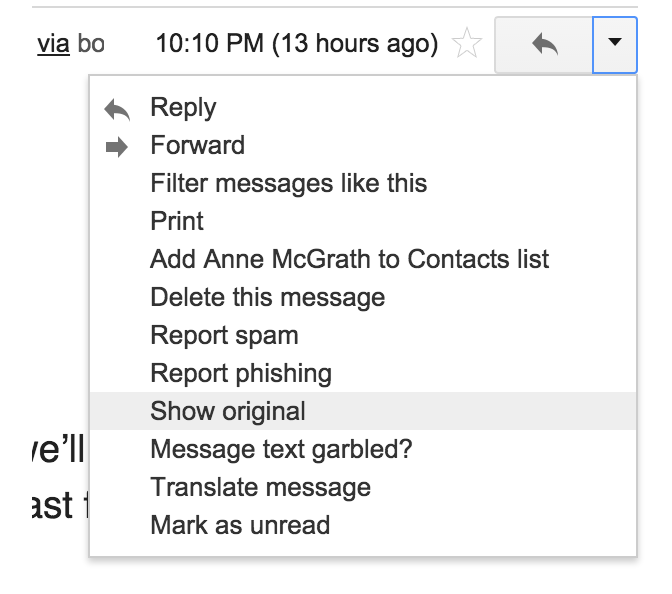Collapse the More options dropdown arrow
Image resolution: width=672 pixels, height=594 pixels.
click(x=615, y=45)
